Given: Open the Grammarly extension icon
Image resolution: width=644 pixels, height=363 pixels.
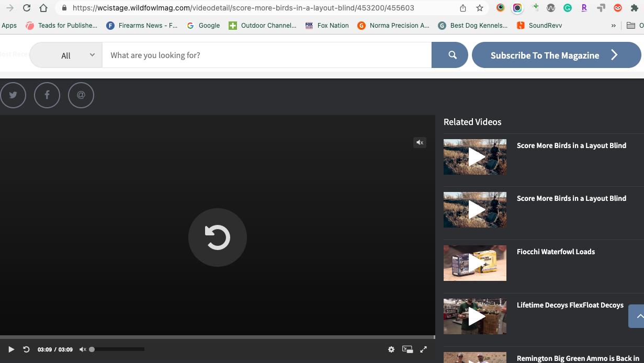Looking at the screenshot, I should (568, 8).
